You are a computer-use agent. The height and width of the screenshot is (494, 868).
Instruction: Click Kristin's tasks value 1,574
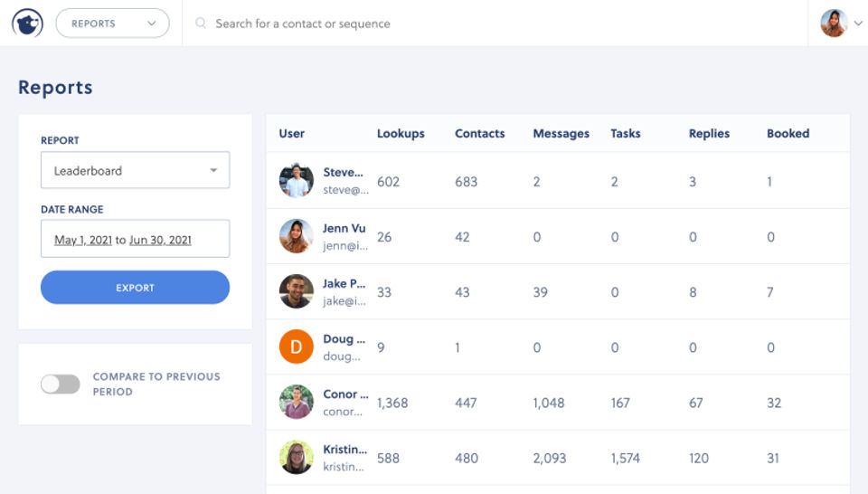click(x=626, y=459)
